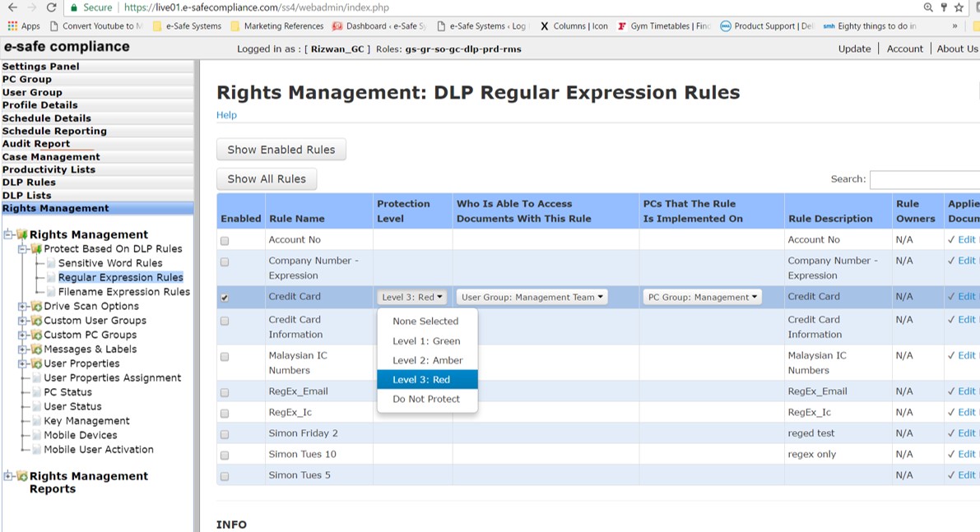The height and width of the screenshot is (532, 980).
Task: Click the bookmark star icon in address bar
Action: point(959,7)
